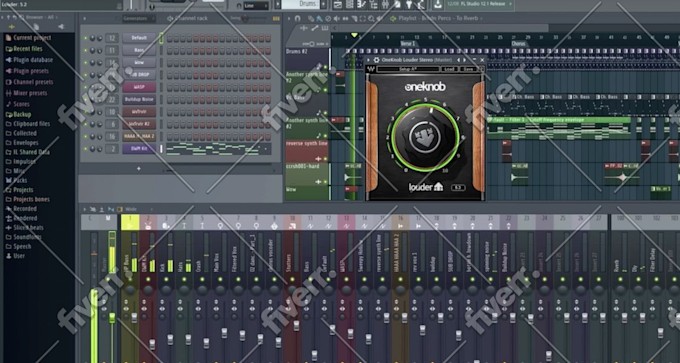Screen dimensions: 680x363
Task: Open the Channel rack options menu arrow
Action: pos(85,19)
